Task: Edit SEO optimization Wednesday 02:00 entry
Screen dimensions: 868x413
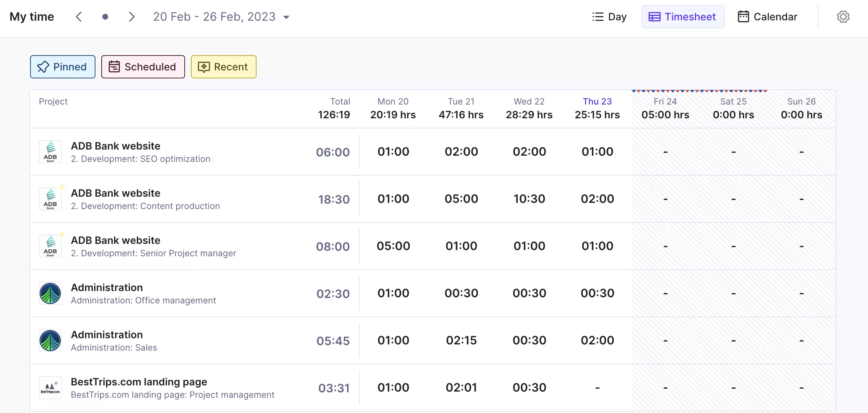Action: pos(529,152)
